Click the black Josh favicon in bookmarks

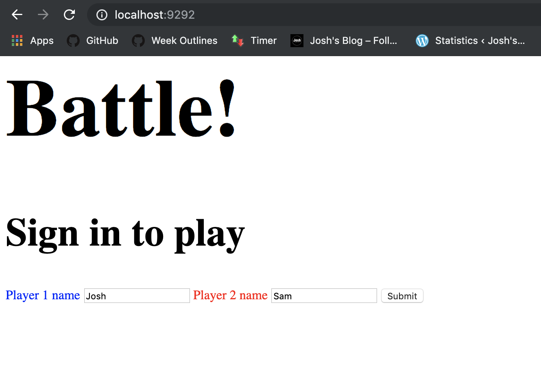297,41
